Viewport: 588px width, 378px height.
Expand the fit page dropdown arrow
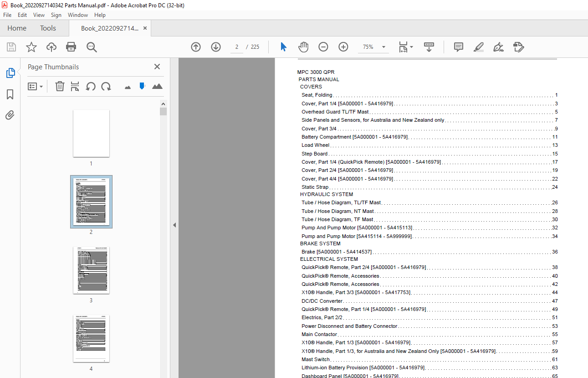click(x=412, y=47)
